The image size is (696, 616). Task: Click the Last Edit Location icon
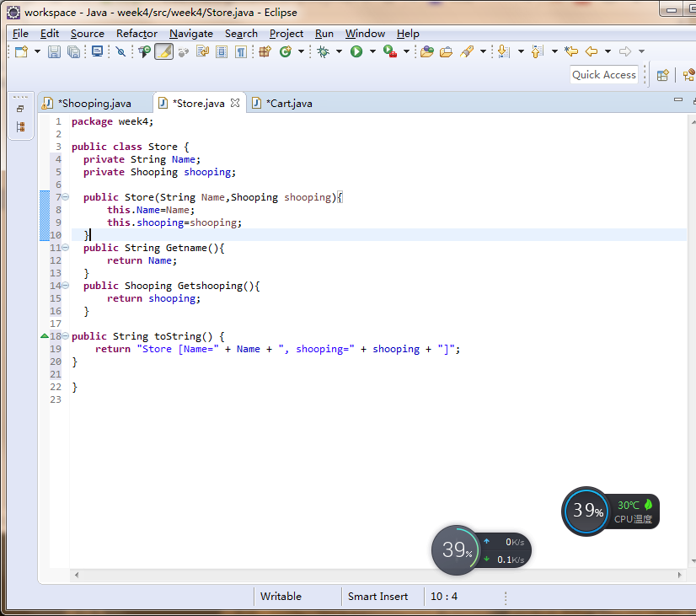point(571,51)
